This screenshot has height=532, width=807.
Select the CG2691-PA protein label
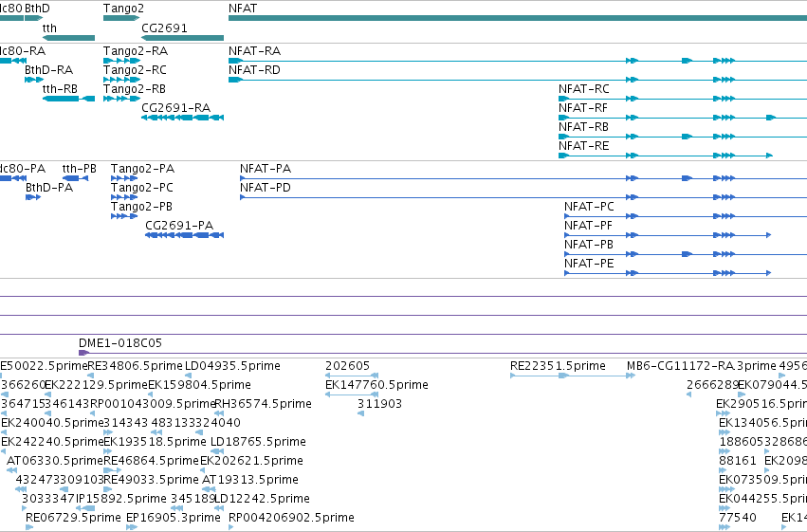coord(179,226)
